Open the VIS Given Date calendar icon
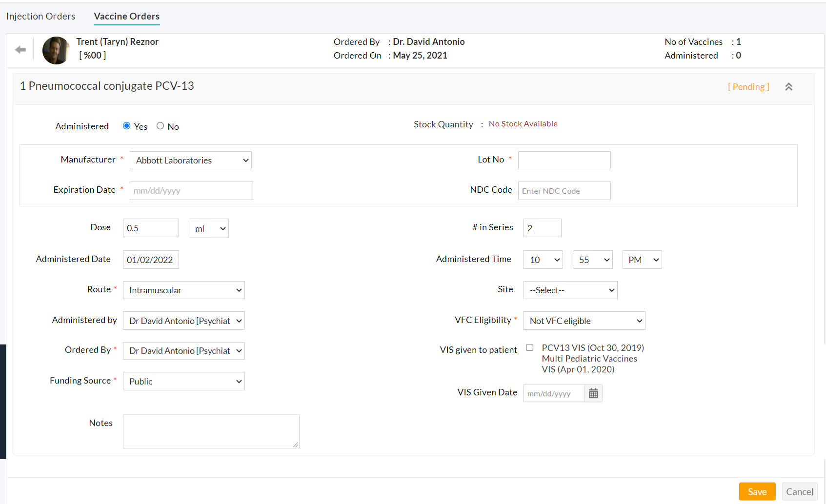Viewport: 826px width, 504px height. 593,393
